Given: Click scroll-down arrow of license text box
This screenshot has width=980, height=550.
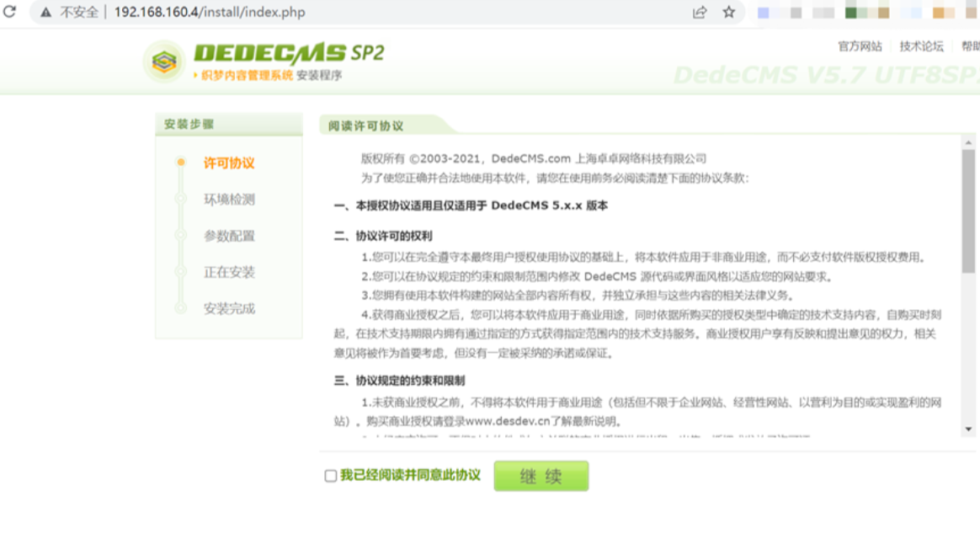Looking at the screenshot, I should click(x=968, y=430).
